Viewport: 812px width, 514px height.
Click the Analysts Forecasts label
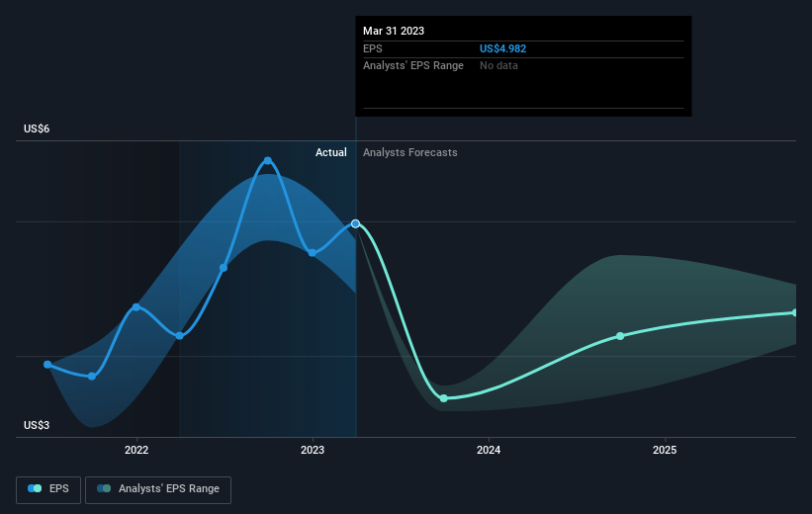click(x=410, y=152)
